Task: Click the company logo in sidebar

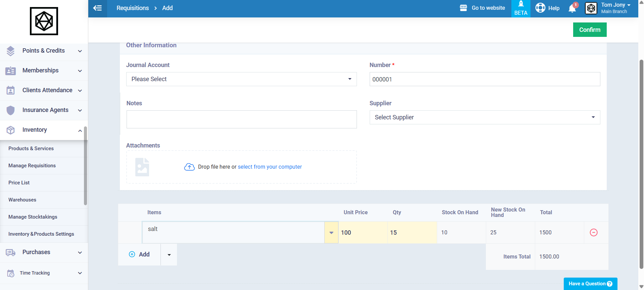Action: coord(44,21)
